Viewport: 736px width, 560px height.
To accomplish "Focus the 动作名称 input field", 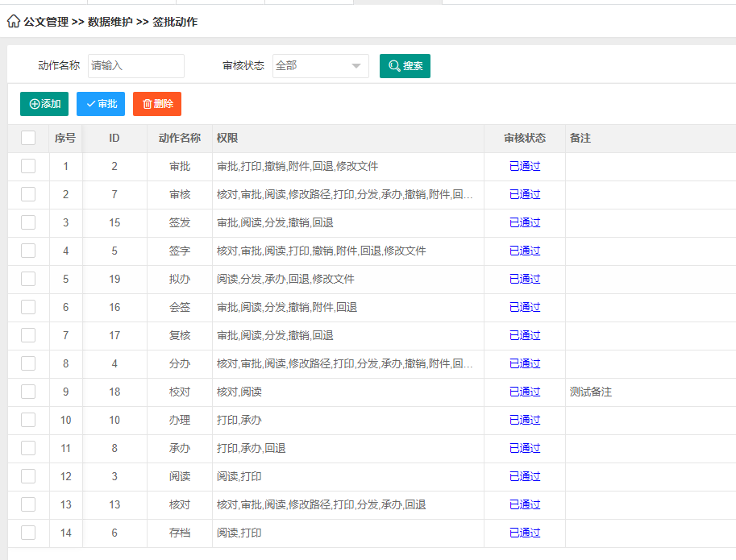I will click(136, 65).
